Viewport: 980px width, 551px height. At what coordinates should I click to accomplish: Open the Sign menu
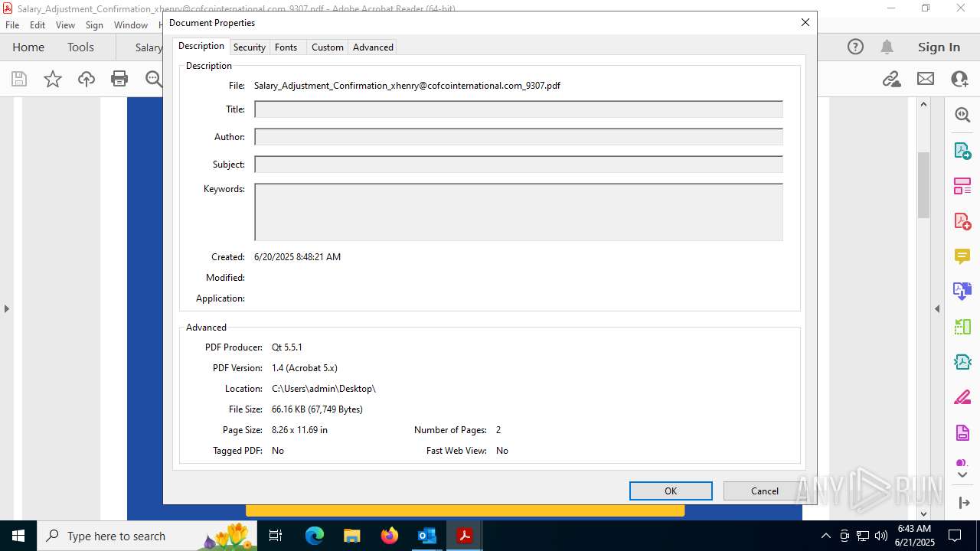[94, 24]
